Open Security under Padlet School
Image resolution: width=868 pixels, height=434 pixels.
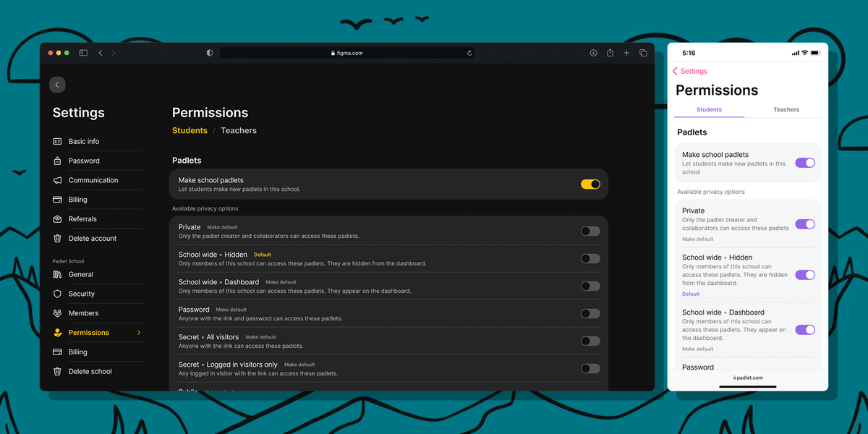coord(81,294)
